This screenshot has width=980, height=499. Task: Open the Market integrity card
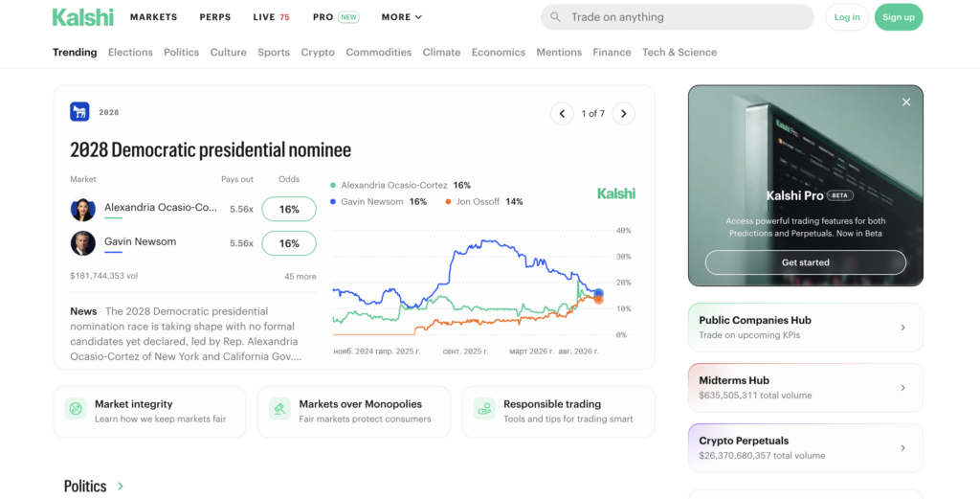point(149,412)
